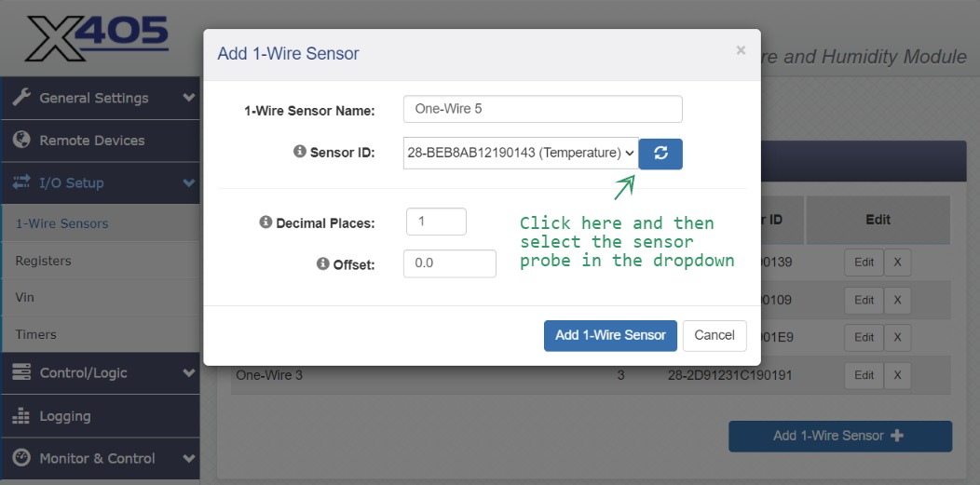Expand the General Settings chevron
980x485 pixels.
coord(189,98)
